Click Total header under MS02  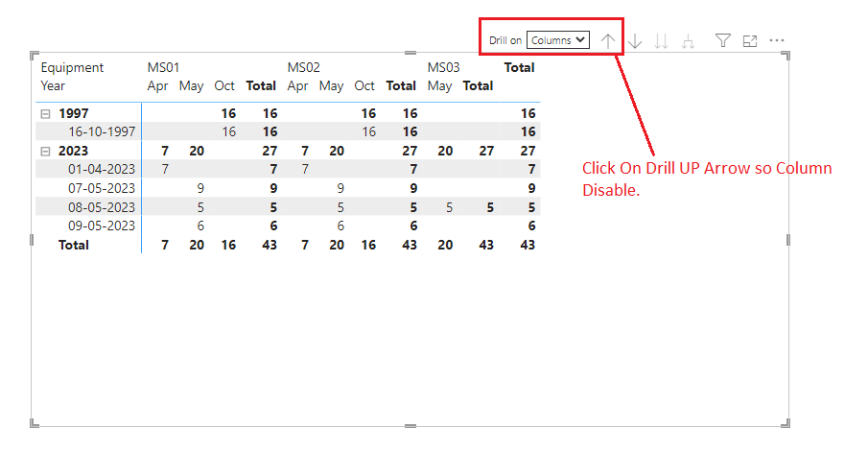[x=401, y=85]
